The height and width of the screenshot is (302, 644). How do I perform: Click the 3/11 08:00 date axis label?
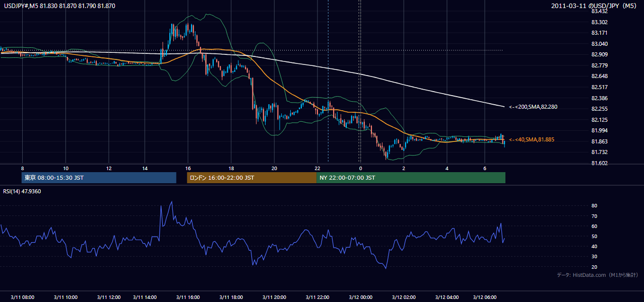[x=23, y=297]
